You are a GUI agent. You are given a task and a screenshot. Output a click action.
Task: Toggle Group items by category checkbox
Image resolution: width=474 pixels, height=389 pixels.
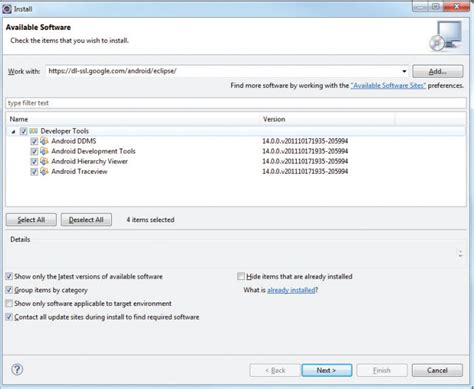[x=9, y=290]
